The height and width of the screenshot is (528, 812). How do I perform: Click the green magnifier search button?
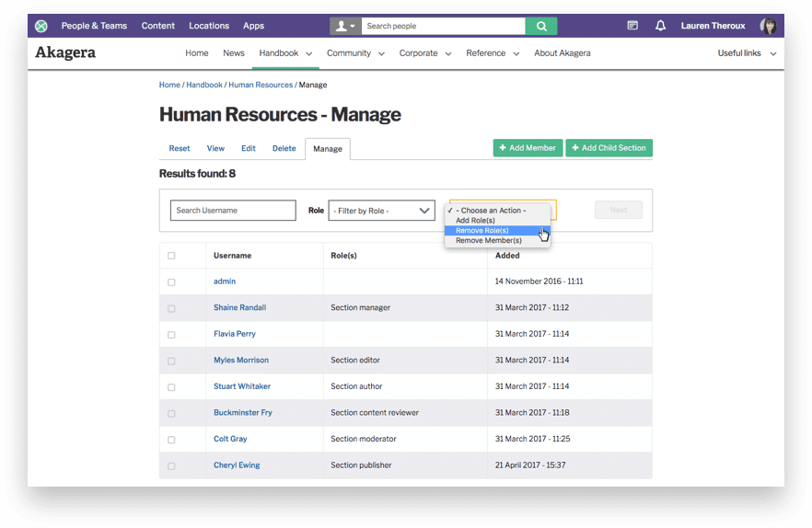(541, 26)
